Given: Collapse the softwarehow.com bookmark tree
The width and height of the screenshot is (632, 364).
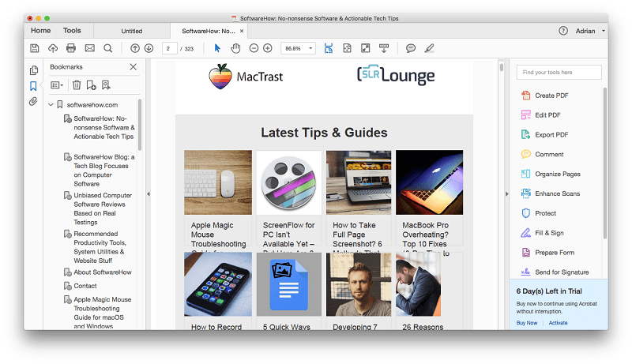Looking at the screenshot, I should [x=51, y=105].
